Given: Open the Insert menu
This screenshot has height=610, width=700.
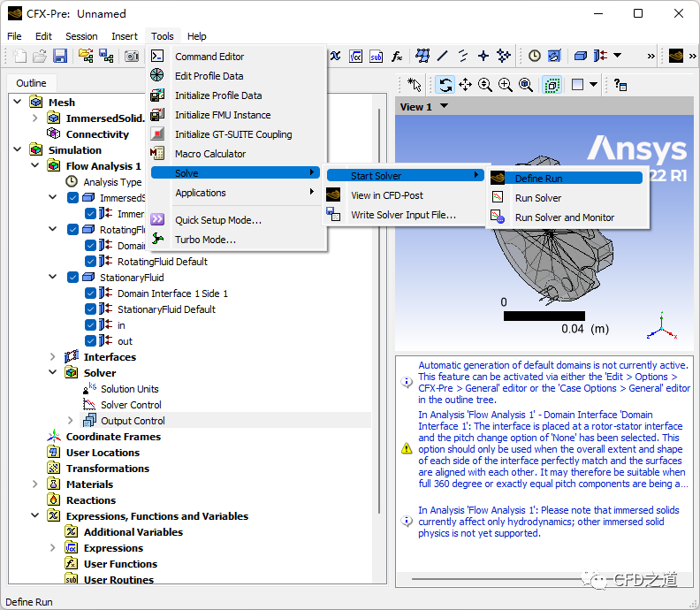Looking at the screenshot, I should point(125,36).
